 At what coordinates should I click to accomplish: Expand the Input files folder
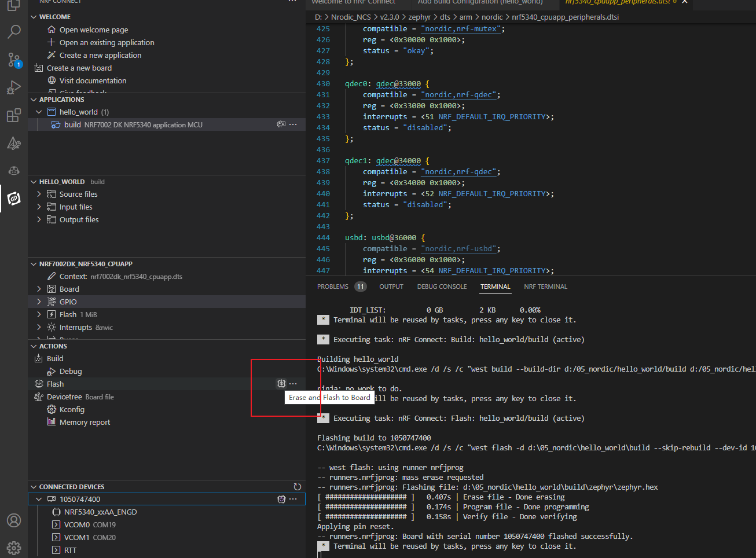coord(39,207)
